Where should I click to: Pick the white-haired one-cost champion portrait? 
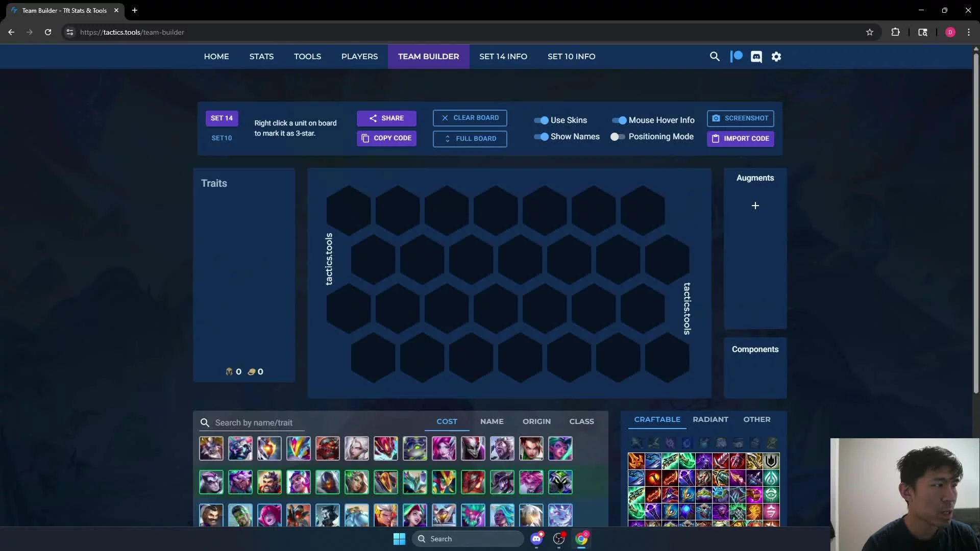coord(357,448)
